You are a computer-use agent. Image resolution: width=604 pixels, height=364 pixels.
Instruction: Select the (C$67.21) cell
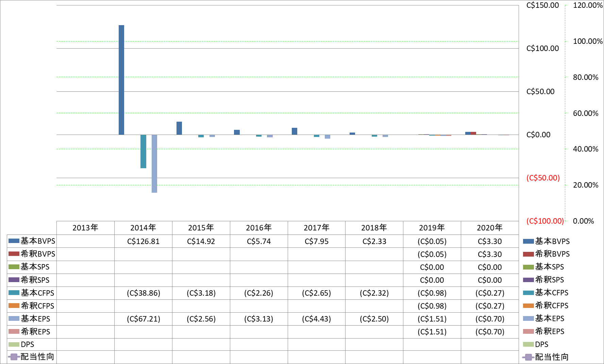click(143, 319)
